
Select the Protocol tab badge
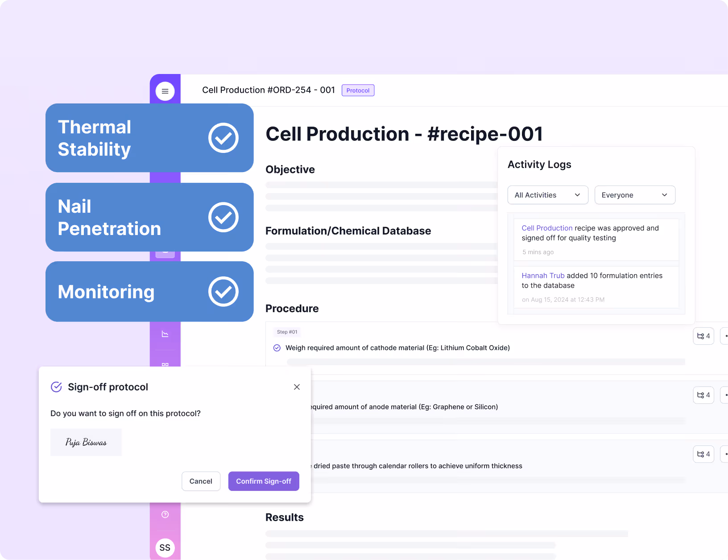(x=358, y=90)
